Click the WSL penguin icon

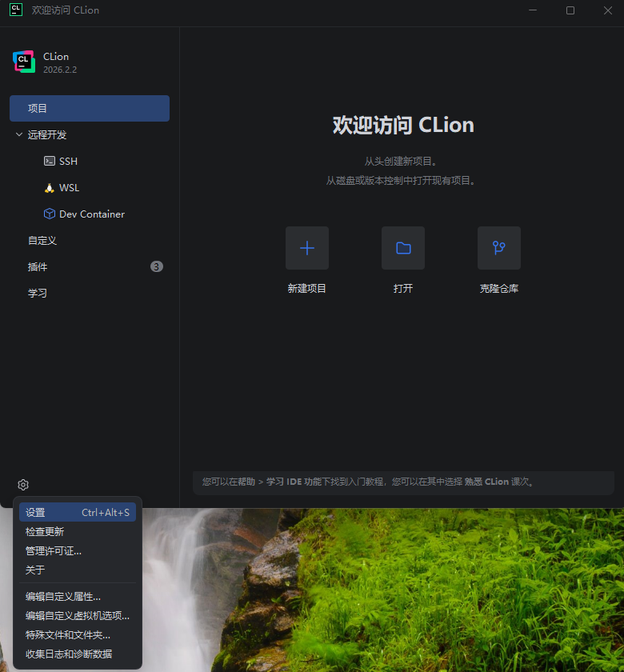point(50,188)
